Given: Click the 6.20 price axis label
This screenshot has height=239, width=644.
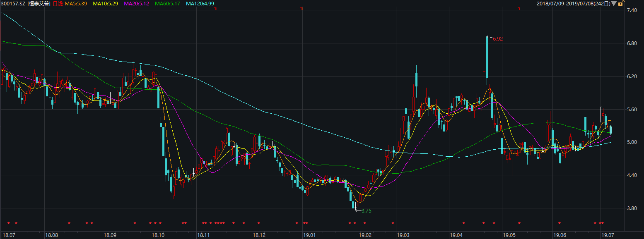Looking at the screenshot, I should click(x=632, y=76).
